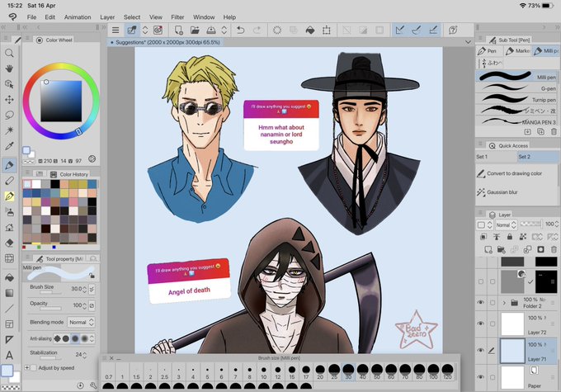Open the Filter menu
The height and width of the screenshot is (392, 561).
[177, 17]
